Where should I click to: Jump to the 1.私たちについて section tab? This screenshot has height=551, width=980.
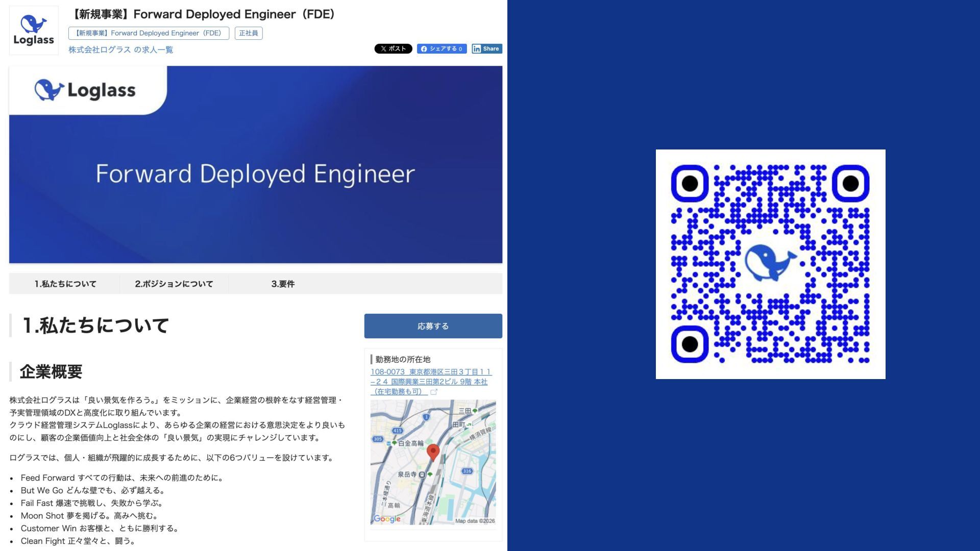(x=65, y=284)
